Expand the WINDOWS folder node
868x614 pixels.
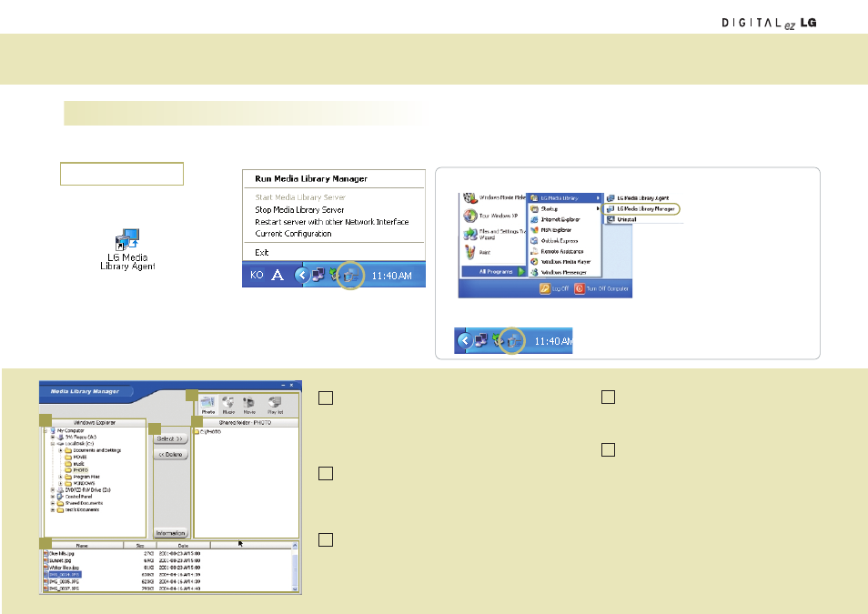60,483
